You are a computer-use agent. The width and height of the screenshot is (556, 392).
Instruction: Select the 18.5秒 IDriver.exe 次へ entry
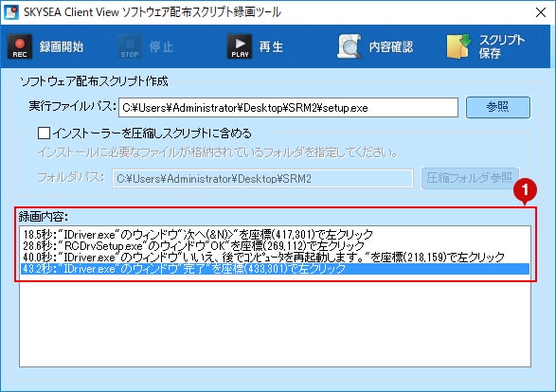(x=275, y=234)
